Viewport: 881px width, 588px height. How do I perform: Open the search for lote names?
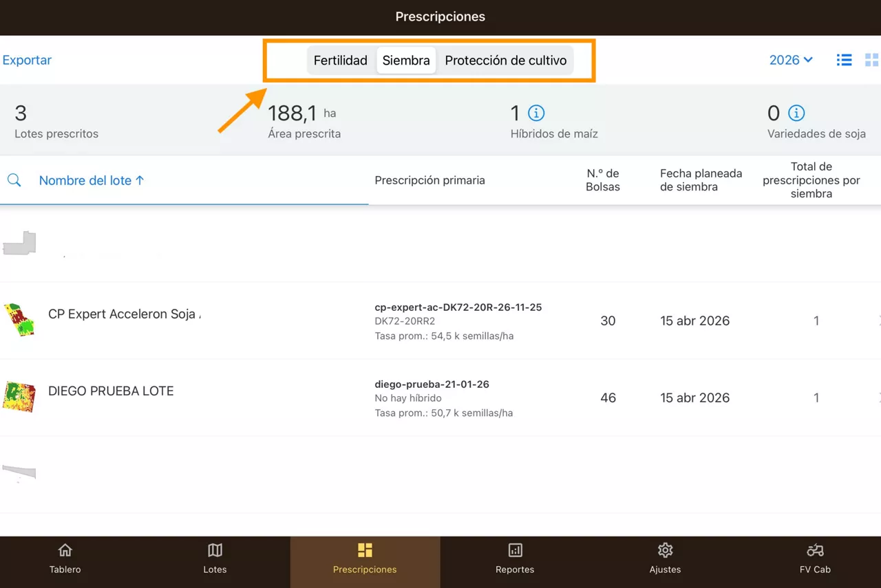point(14,180)
